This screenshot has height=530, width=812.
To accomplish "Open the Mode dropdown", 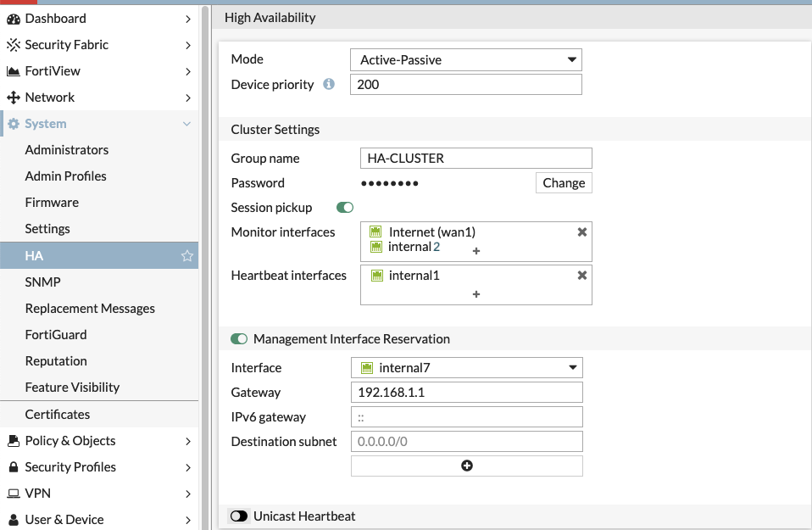I will pos(465,59).
